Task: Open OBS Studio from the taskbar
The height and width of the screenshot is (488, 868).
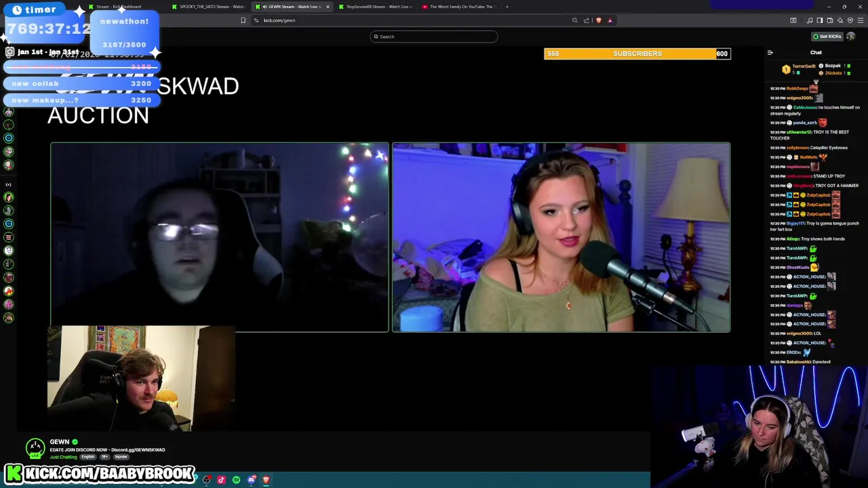Action: pyautogui.click(x=206, y=480)
